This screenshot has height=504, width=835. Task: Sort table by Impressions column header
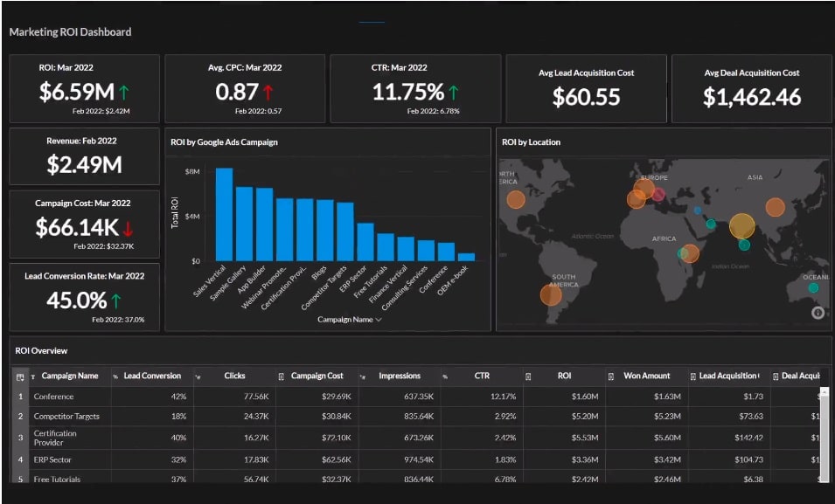click(400, 376)
